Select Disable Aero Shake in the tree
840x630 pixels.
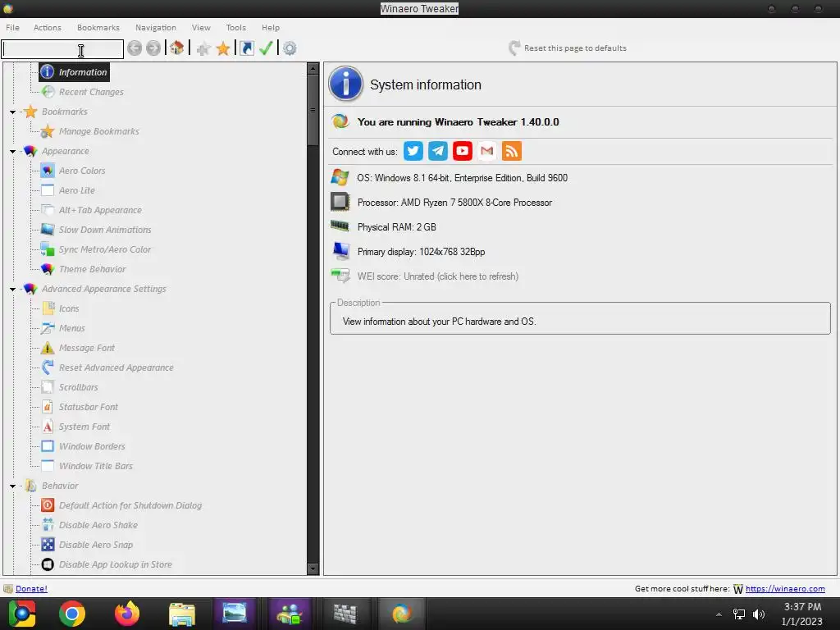pos(98,525)
